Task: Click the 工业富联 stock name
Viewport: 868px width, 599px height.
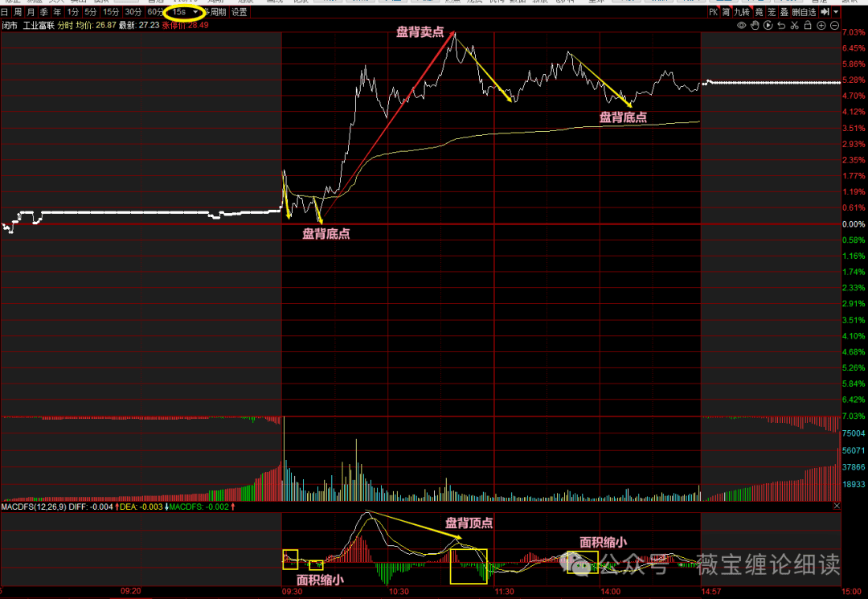Action: (x=39, y=26)
